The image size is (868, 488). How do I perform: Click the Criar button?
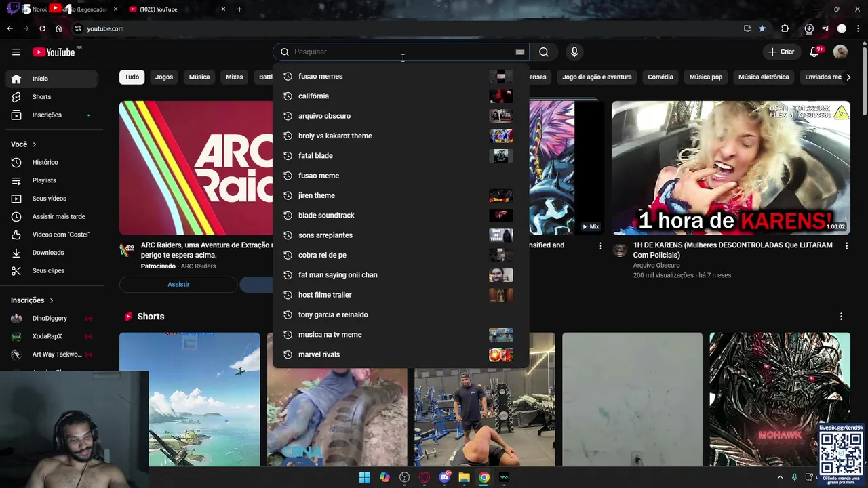tap(781, 52)
